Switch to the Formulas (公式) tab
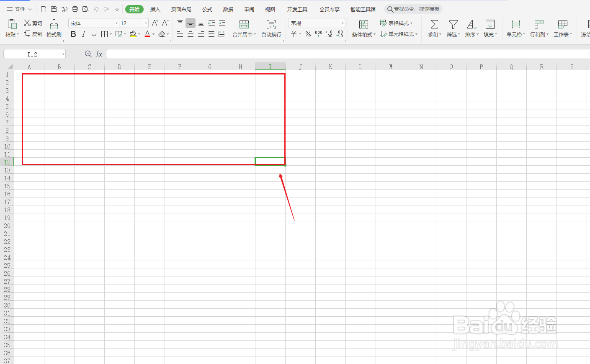Viewport: 590px width, 364px height. pos(207,9)
